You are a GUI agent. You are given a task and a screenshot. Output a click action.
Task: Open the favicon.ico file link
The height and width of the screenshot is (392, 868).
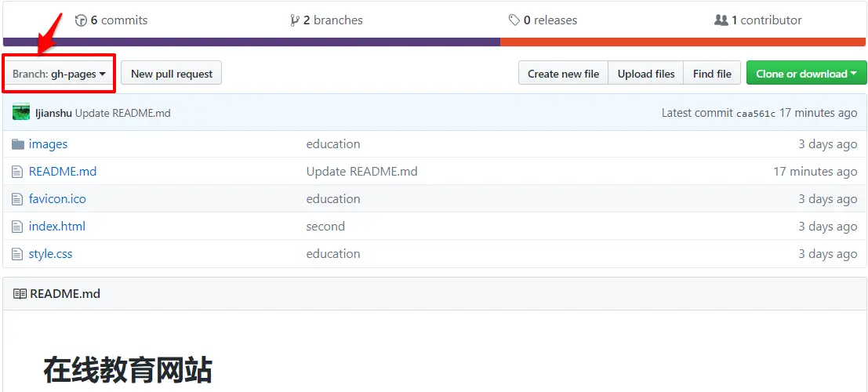click(x=57, y=199)
